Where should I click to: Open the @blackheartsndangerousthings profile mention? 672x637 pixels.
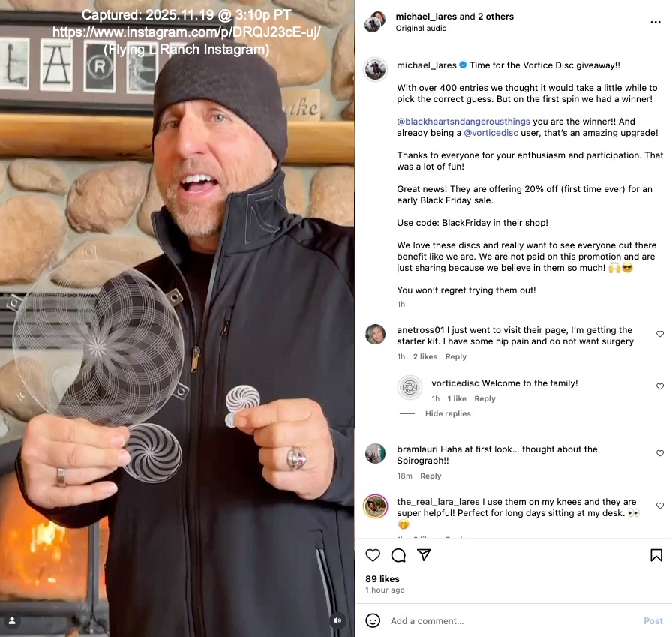click(x=463, y=122)
